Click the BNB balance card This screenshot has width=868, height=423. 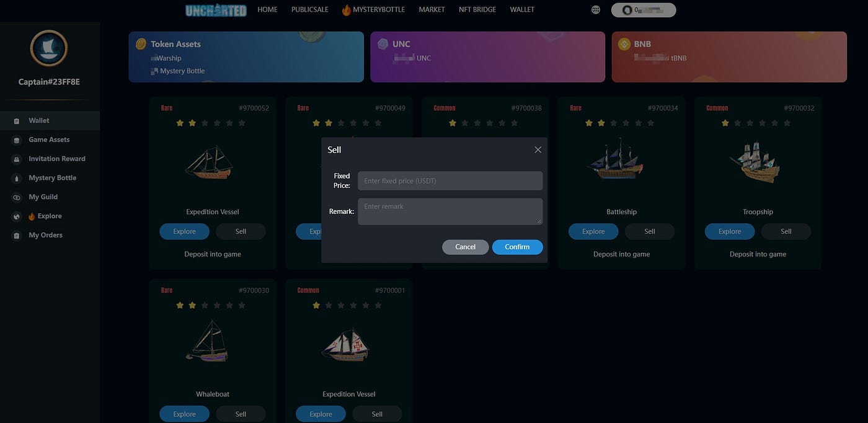point(729,57)
